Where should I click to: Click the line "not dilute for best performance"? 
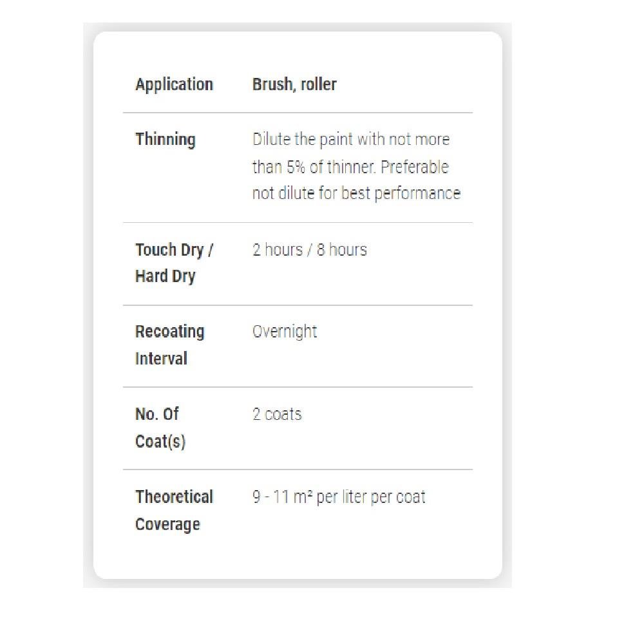(x=356, y=194)
